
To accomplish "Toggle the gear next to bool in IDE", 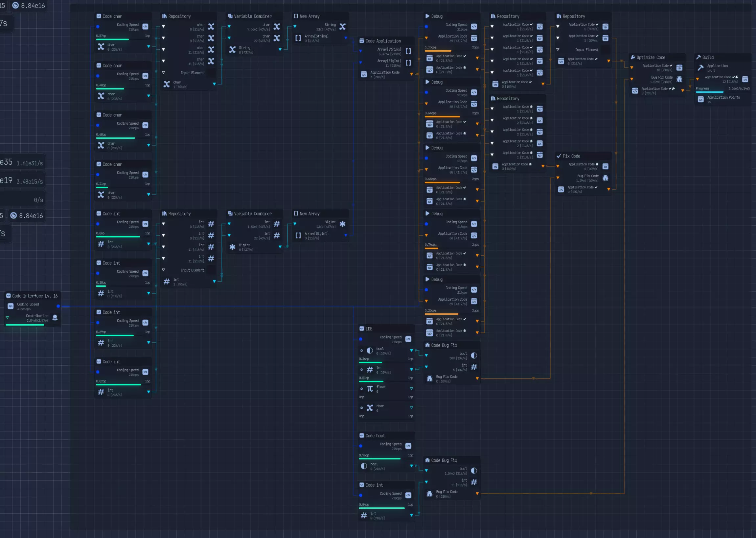I will click(x=361, y=351).
